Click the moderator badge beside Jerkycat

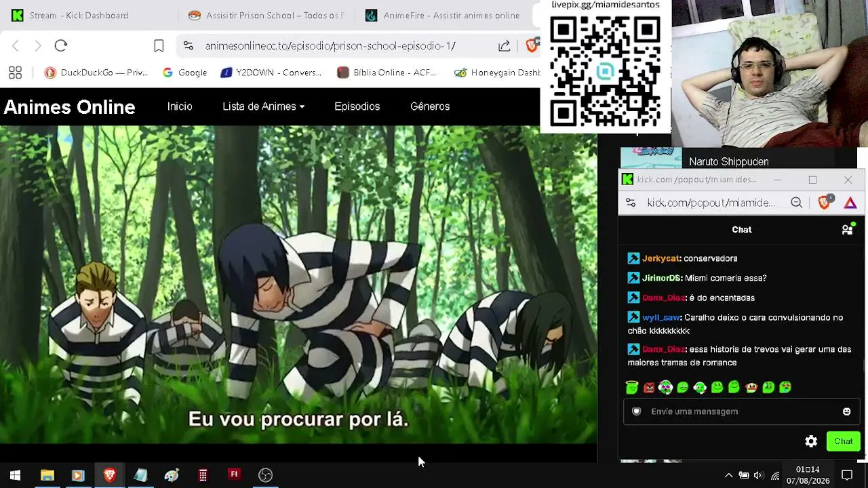[x=633, y=258]
